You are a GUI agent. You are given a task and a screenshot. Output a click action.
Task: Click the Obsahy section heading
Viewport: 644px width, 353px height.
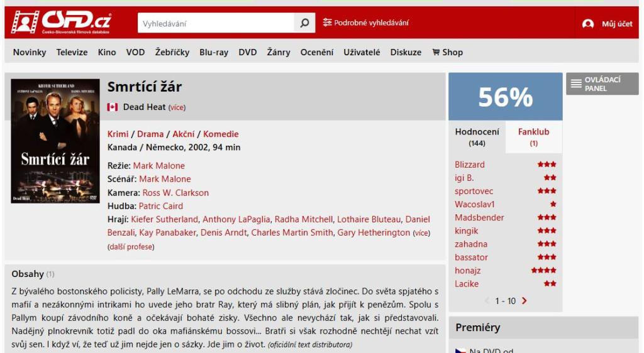(28, 274)
